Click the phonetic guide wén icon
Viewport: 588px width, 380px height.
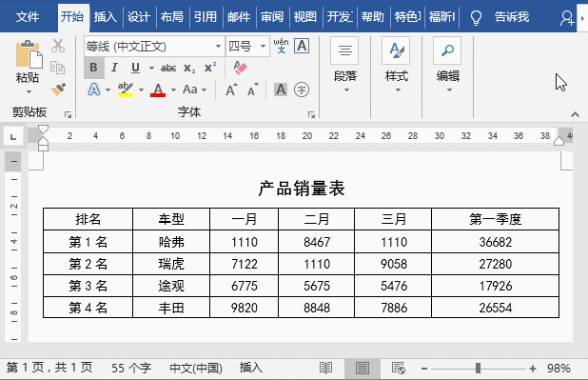click(282, 46)
